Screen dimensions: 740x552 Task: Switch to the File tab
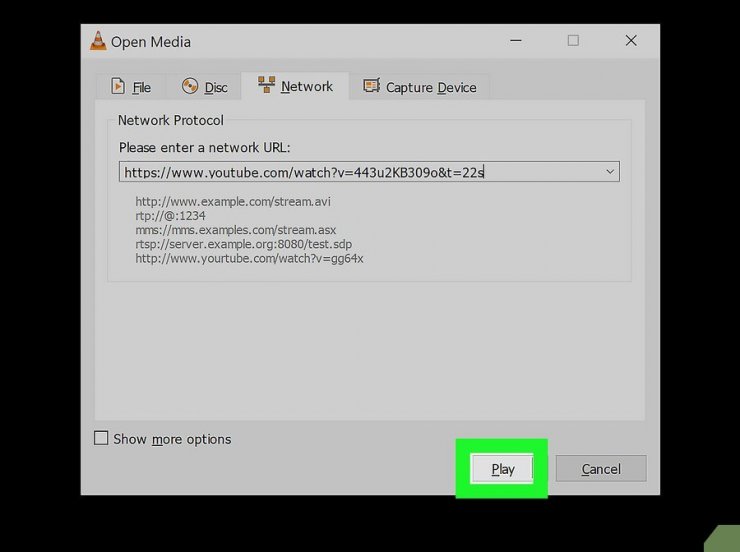(x=141, y=88)
